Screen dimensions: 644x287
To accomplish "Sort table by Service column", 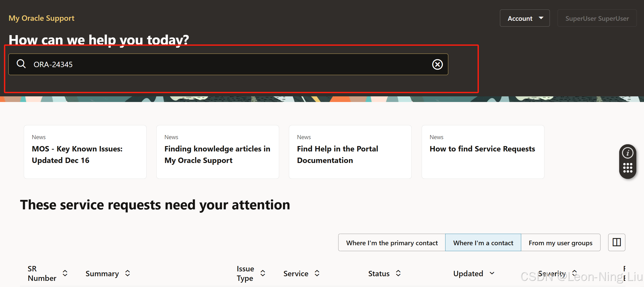I will tap(317, 273).
